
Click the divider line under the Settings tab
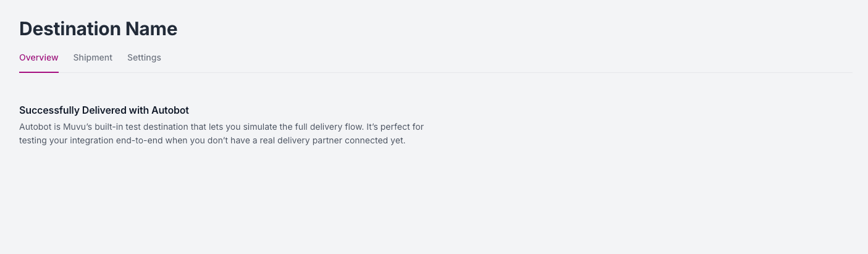pos(144,72)
